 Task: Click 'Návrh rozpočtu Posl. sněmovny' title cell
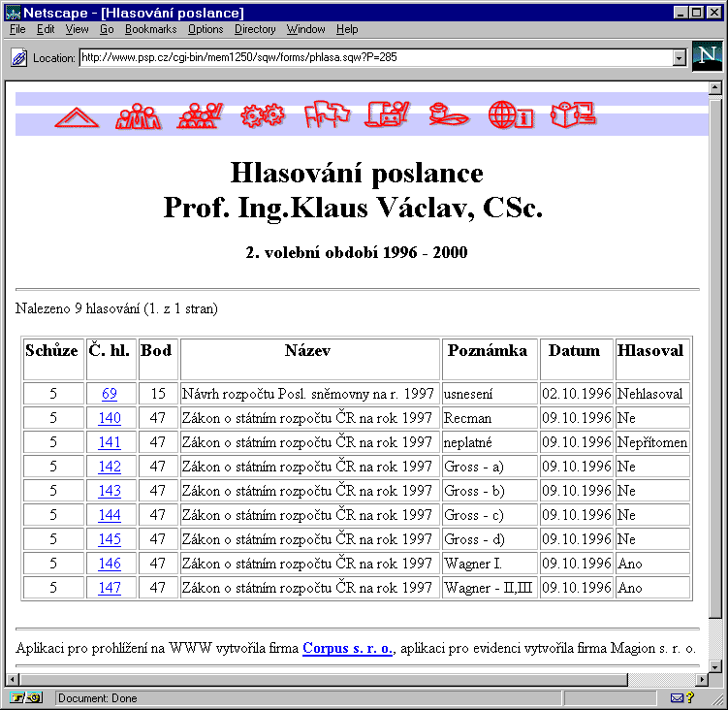(x=309, y=394)
